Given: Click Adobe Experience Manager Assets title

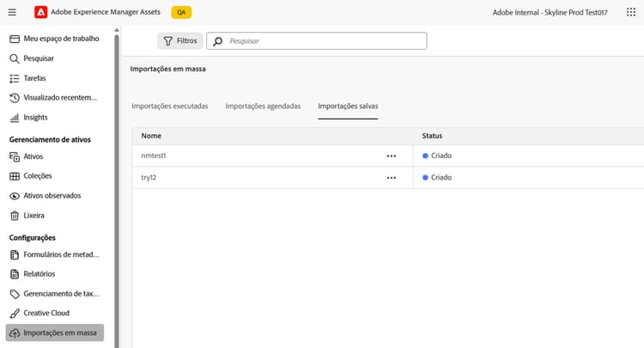Looking at the screenshot, I should [106, 12].
